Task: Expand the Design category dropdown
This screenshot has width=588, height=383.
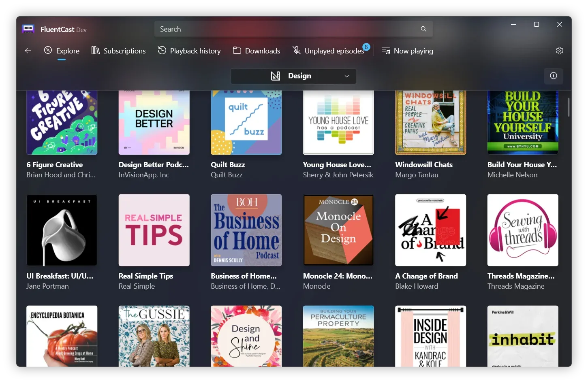Action: 293,76
